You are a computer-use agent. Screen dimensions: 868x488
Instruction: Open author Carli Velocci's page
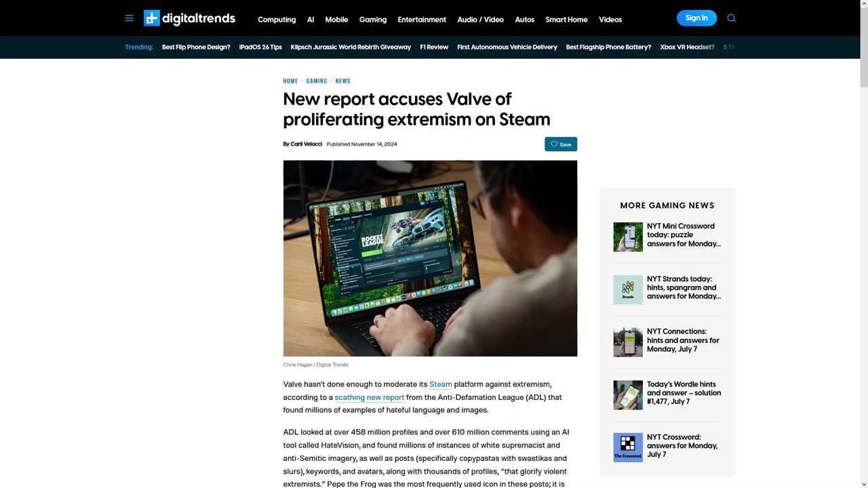[x=307, y=144]
